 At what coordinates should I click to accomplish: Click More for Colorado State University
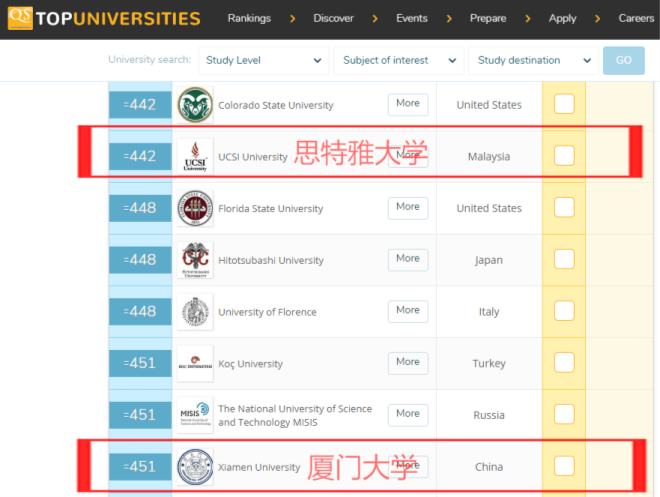pos(408,104)
